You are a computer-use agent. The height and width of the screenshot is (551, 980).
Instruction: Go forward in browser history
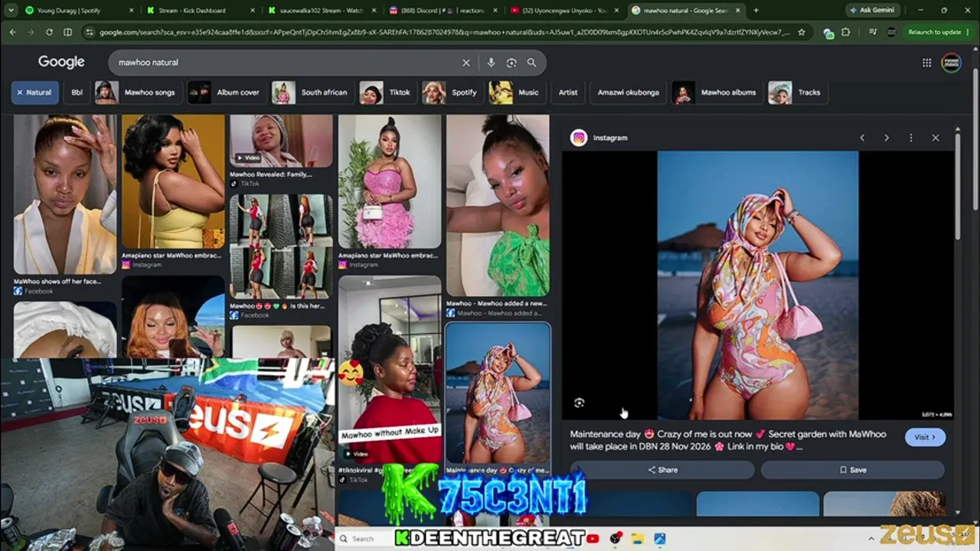(31, 32)
